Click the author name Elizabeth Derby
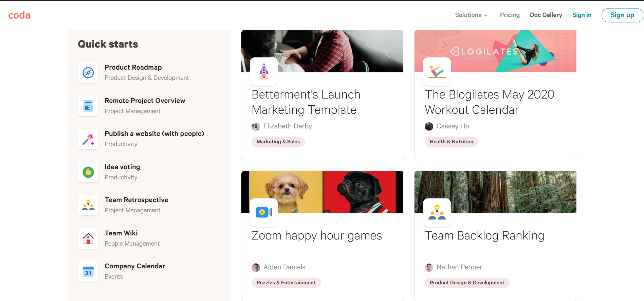 tap(288, 126)
